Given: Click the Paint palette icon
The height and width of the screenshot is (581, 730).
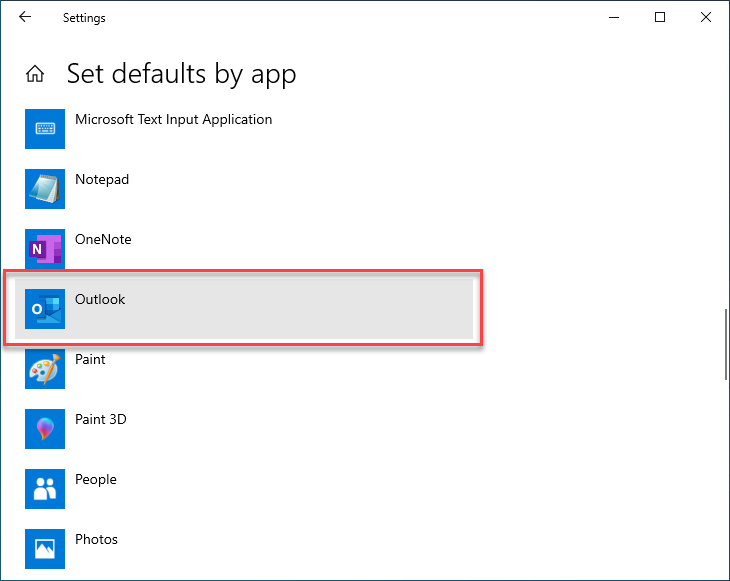Looking at the screenshot, I should (45, 369).
